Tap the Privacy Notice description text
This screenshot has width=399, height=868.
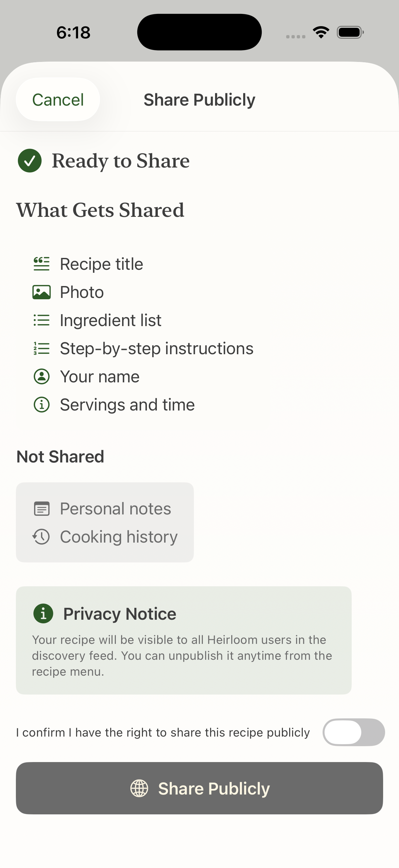(182, 656)
